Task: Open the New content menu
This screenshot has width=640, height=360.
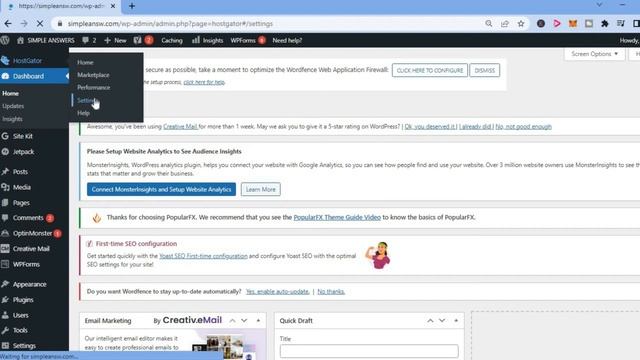Action: point(115,40)
